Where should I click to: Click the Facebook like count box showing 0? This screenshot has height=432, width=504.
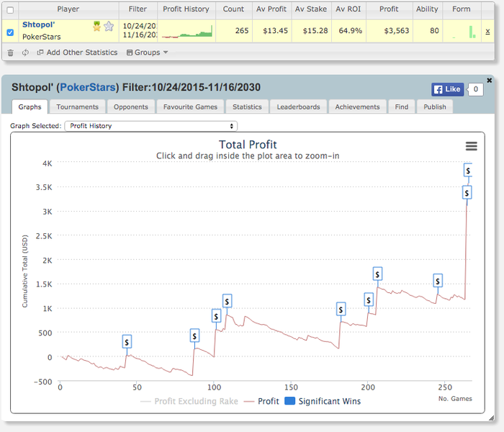475,89
